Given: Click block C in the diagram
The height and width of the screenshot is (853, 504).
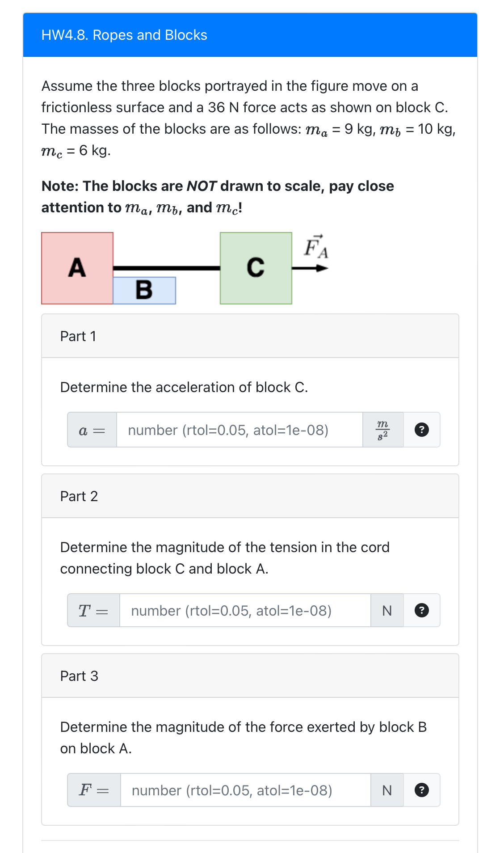Looking at the screenshot, I should tap(256, 268).
